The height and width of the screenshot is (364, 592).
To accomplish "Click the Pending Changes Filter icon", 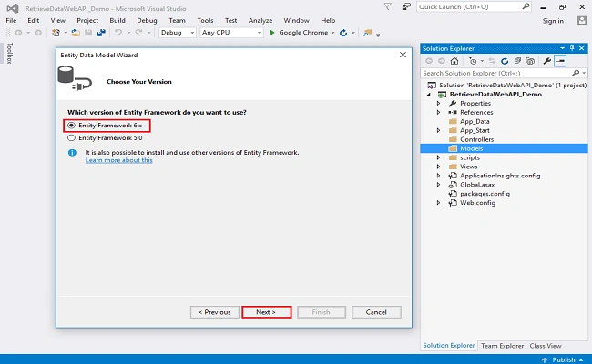I will pos(473,61).
